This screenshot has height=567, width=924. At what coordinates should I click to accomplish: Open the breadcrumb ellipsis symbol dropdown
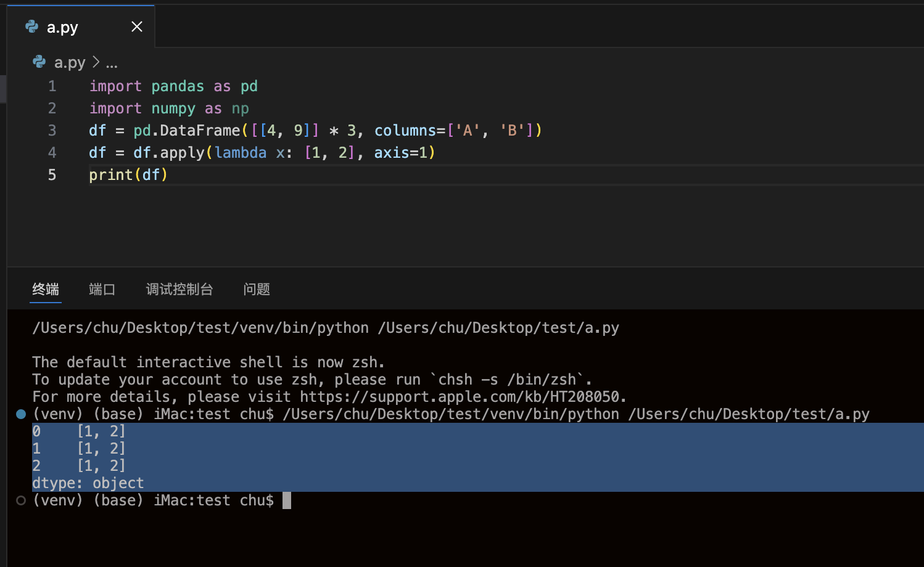tap(112, 63)
